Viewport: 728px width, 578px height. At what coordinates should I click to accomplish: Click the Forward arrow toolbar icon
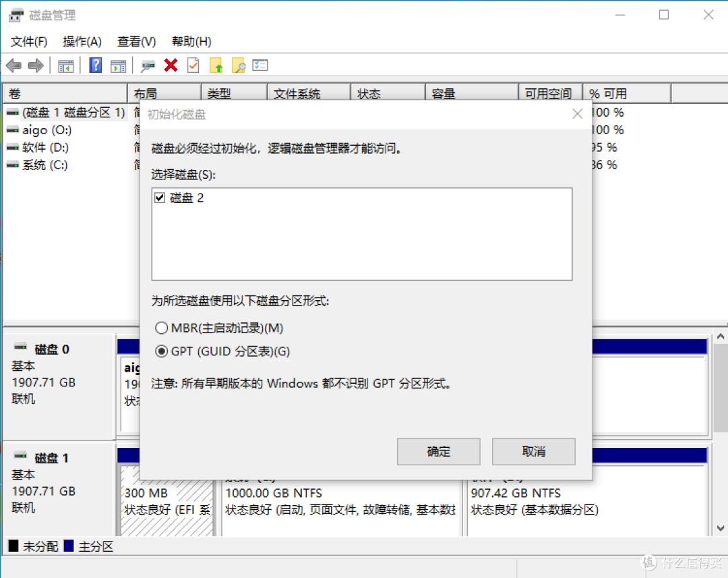(36, 65)
